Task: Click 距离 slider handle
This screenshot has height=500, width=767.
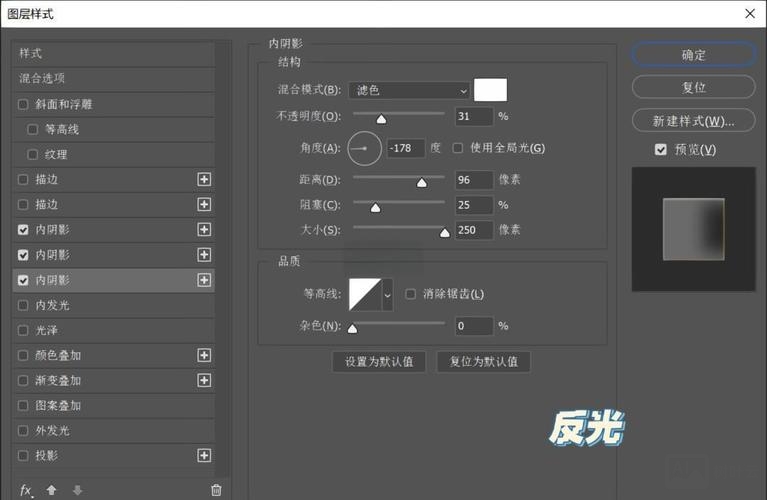Action: click(x=422, y=182)
